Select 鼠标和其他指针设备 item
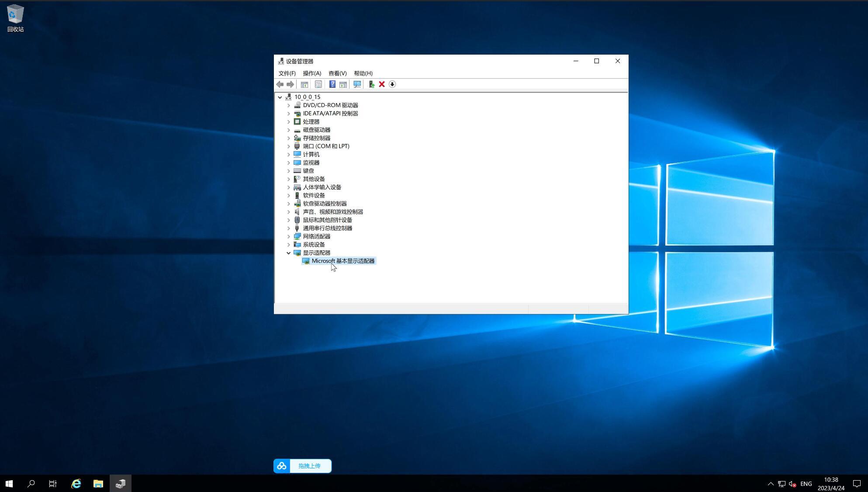 (x=327, y=220)
